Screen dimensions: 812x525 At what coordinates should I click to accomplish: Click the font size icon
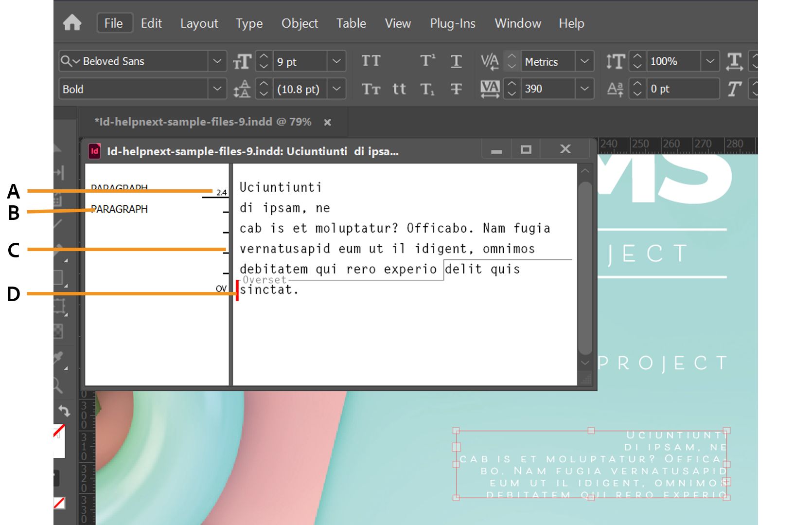point(242,61)
